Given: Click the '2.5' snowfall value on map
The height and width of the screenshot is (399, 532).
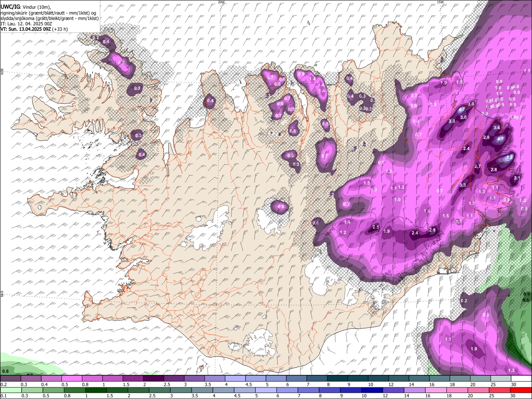Looking at the screenshot, I should click(x=376, y=227).
